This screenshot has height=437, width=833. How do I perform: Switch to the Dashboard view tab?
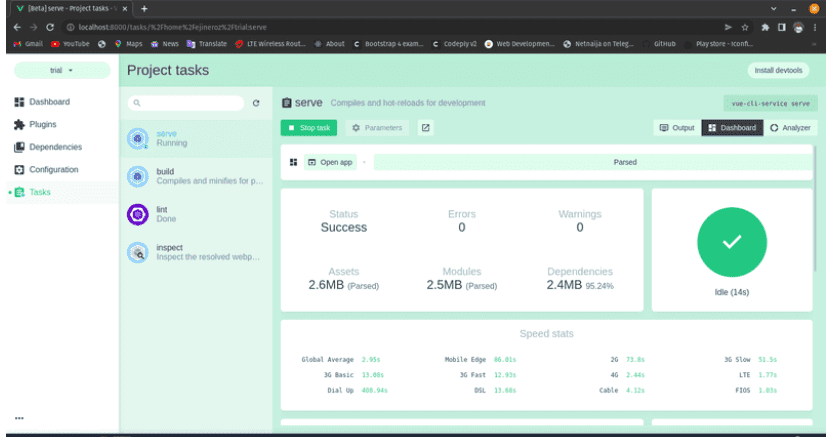732,127
